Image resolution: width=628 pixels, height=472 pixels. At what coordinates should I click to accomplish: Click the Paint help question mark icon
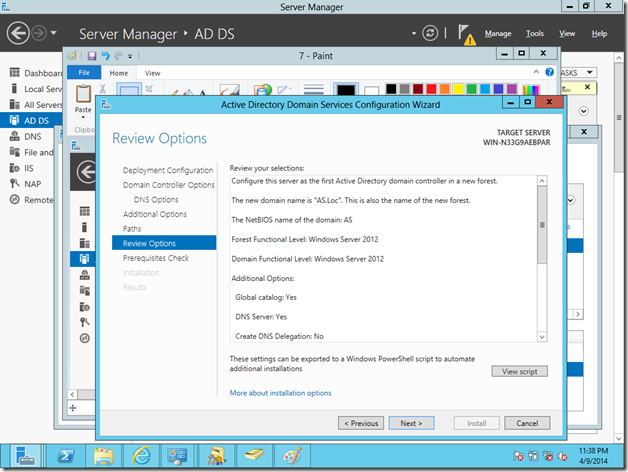[x=550, y=72]
